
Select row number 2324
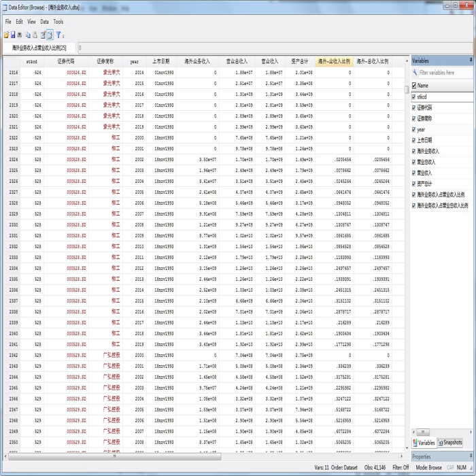pyautogui.click(x=13, y=159)
